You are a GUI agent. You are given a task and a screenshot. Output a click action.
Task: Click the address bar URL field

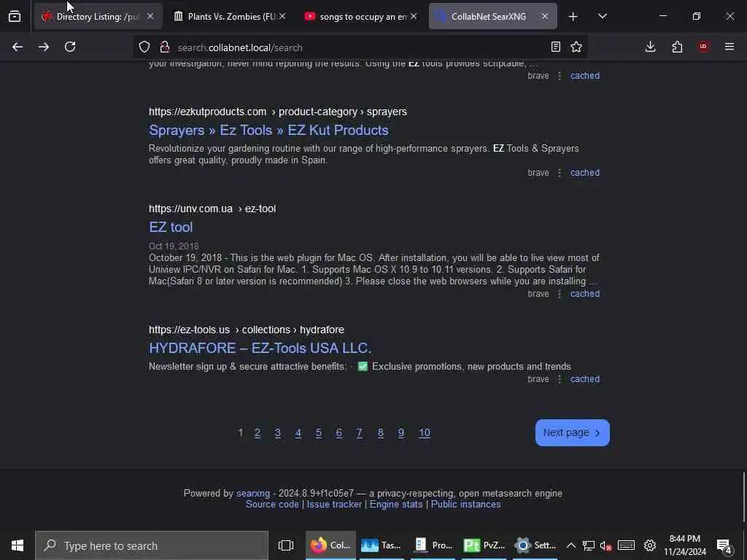(360, 47)
